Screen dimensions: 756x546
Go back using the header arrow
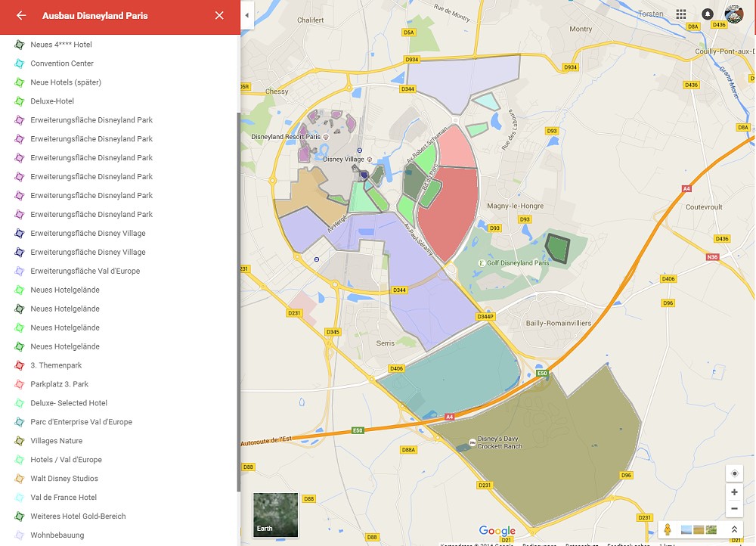click(x=21, y=15)
